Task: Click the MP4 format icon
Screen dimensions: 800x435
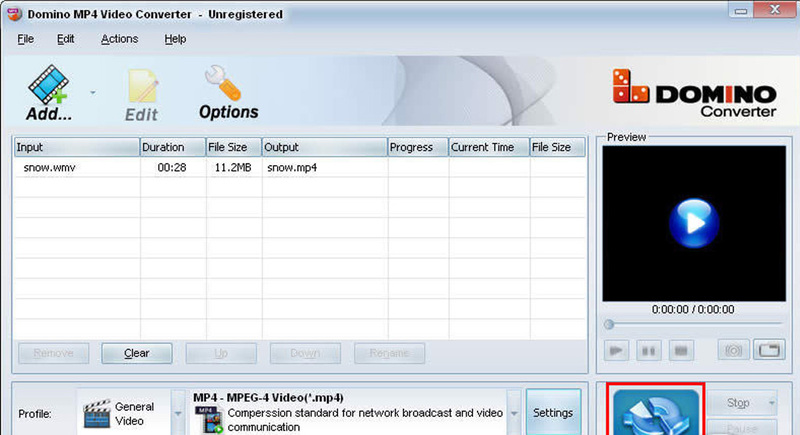Action: [210, 420]
